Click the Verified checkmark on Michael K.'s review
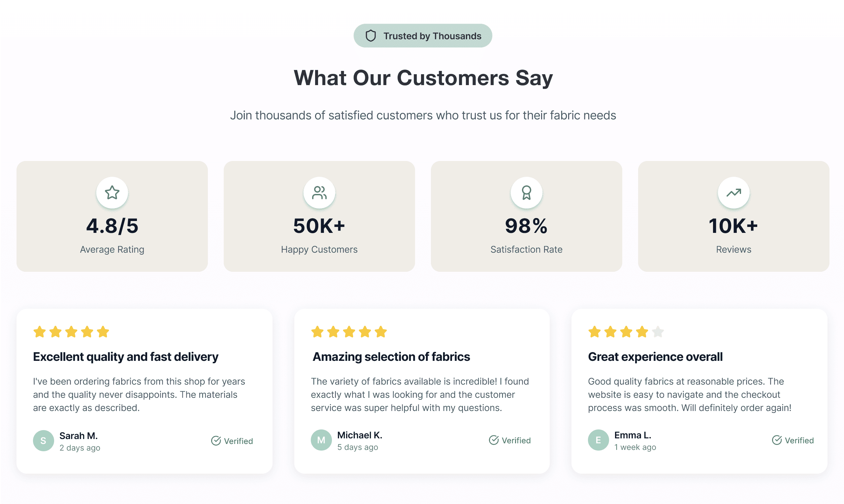Image resolution: width=844 pixels, height=504 pixels. tap(494, 440)
